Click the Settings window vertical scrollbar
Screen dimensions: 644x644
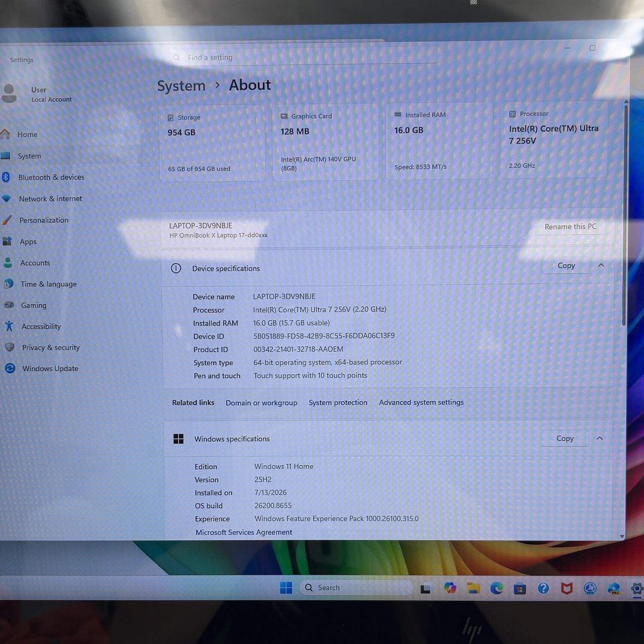(626, 215)
